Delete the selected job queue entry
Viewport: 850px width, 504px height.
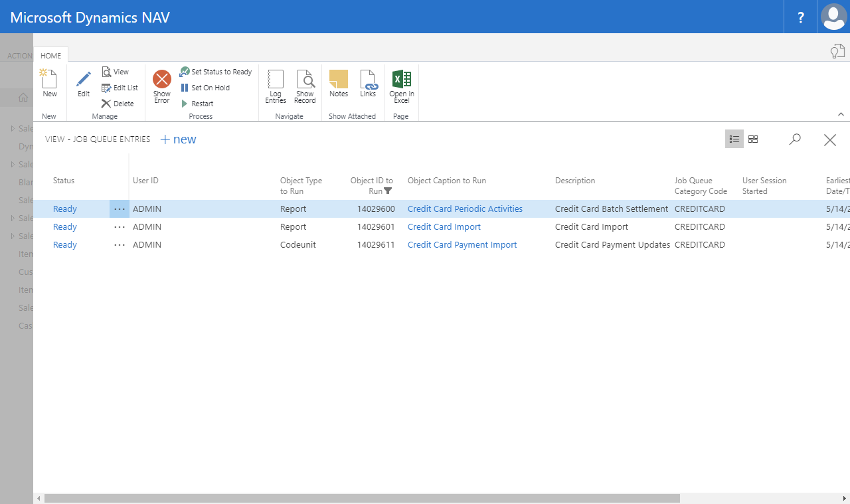[118, 104]
